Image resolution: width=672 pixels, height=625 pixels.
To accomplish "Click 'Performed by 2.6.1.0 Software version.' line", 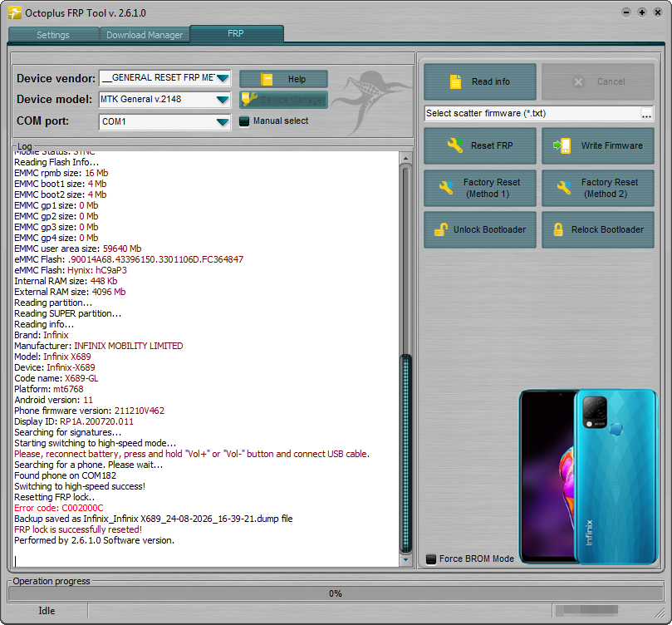I will [95, 540].
